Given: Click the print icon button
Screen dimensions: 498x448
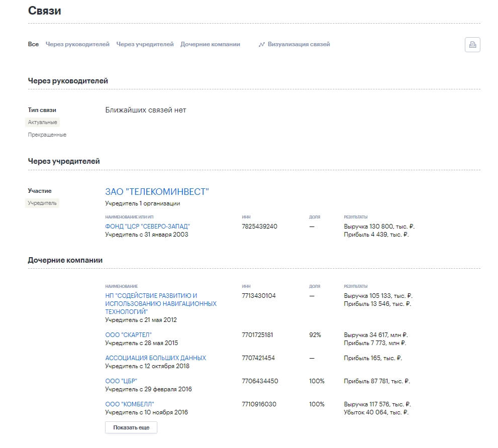Looking at the screenshot, I should coord(472,45).
